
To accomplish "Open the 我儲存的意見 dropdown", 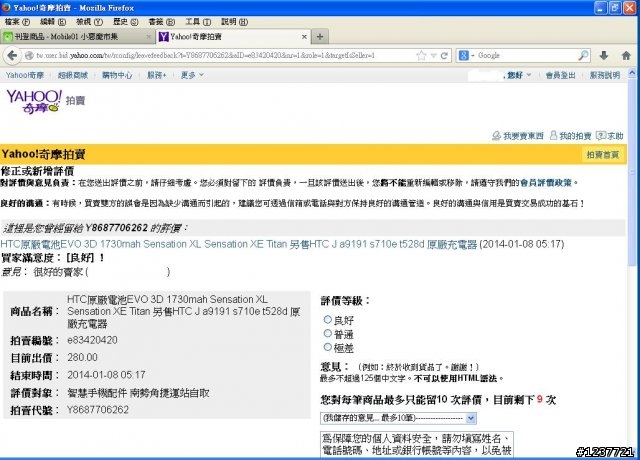I will click(398, 418).
